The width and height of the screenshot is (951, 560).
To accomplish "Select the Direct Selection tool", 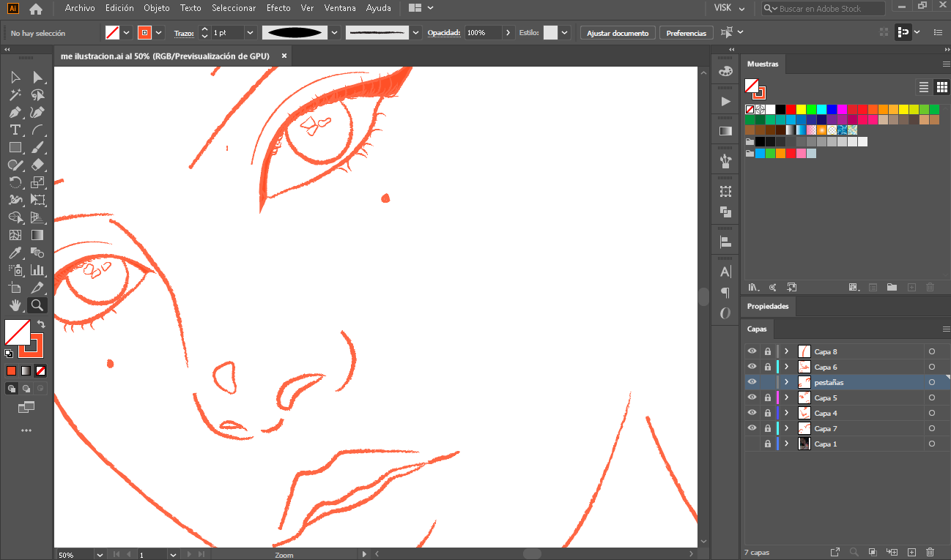I will [37, 77].
